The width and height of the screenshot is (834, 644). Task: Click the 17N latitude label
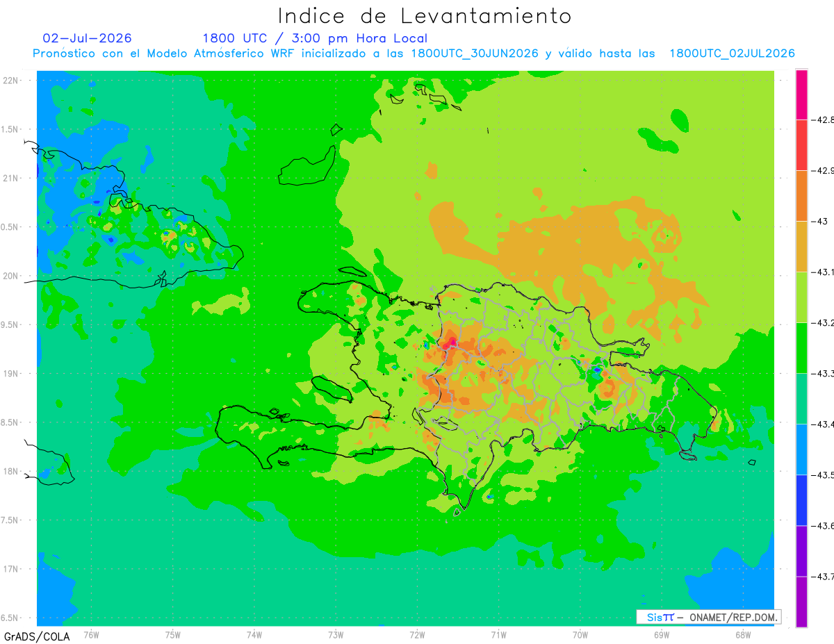coord(11,569)
